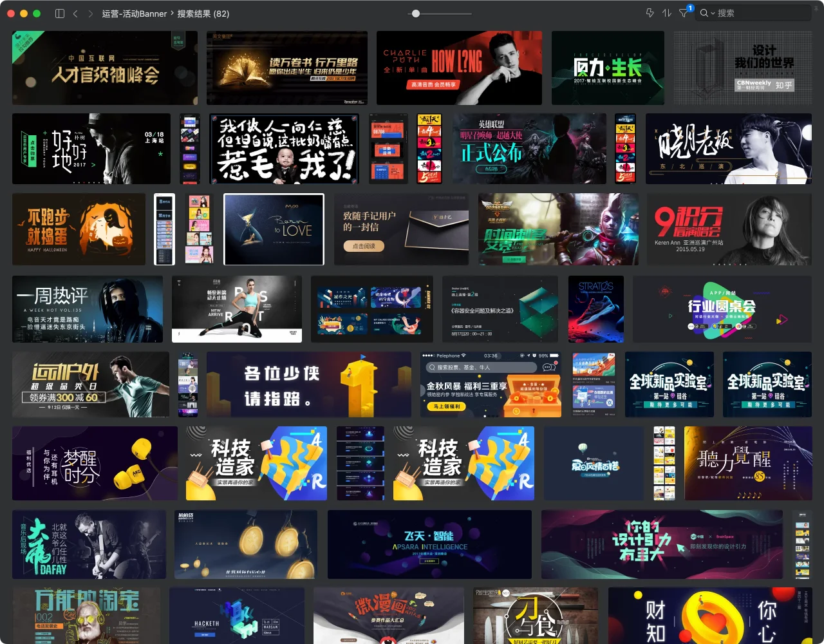Open the 飞天·智能 Apsara Intelligence banner
This screenshot has width=824, height=644.
[x=429, y=544]
